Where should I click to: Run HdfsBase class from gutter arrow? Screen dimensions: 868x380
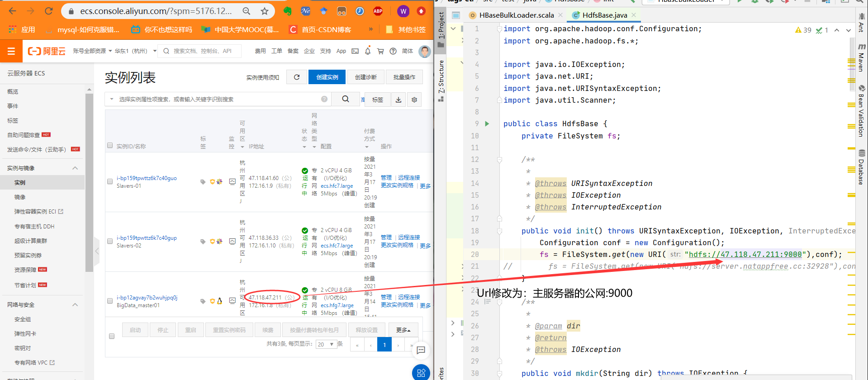(x=487, y=123)
